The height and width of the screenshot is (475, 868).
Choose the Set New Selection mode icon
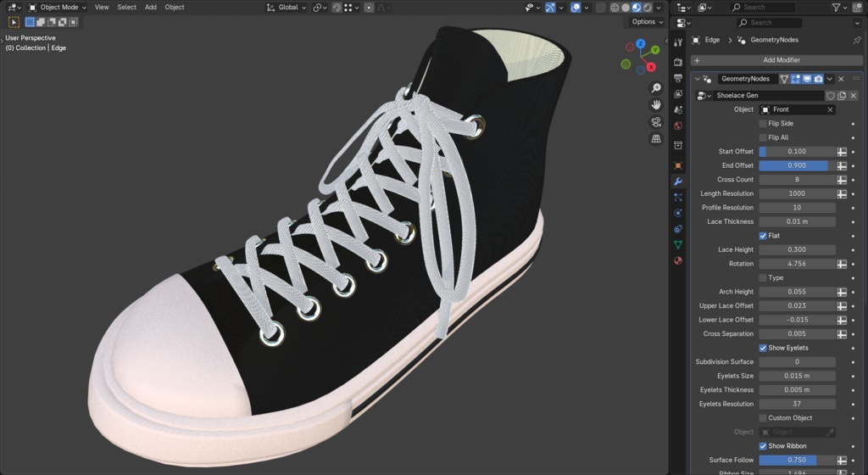30,22
